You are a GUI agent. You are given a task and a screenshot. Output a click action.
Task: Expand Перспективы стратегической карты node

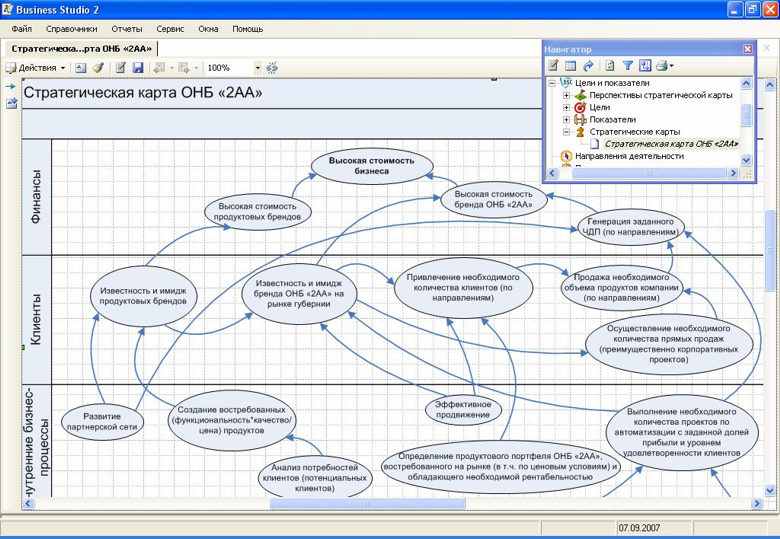pos(566,95)
